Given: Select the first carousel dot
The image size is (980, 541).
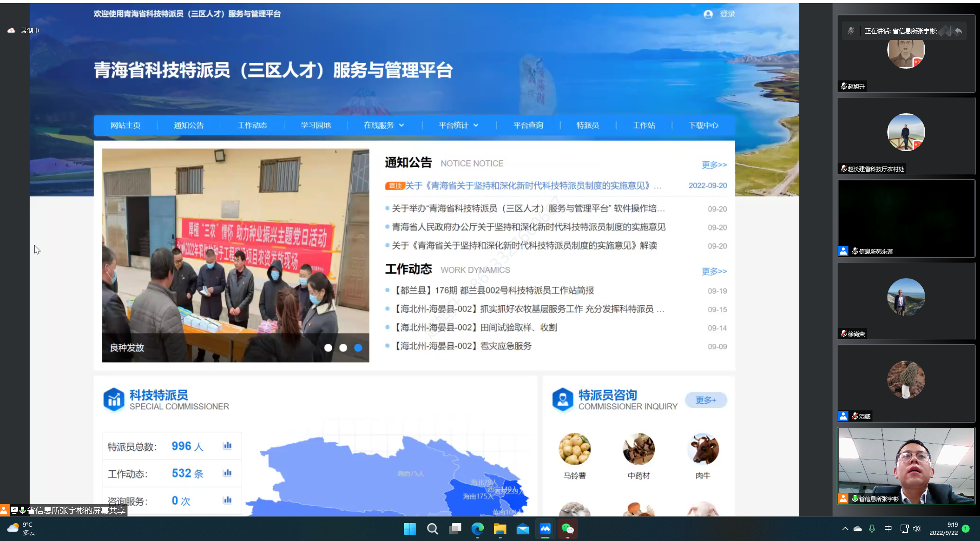Looking at the screenshot, I should (x=328, y=348).
